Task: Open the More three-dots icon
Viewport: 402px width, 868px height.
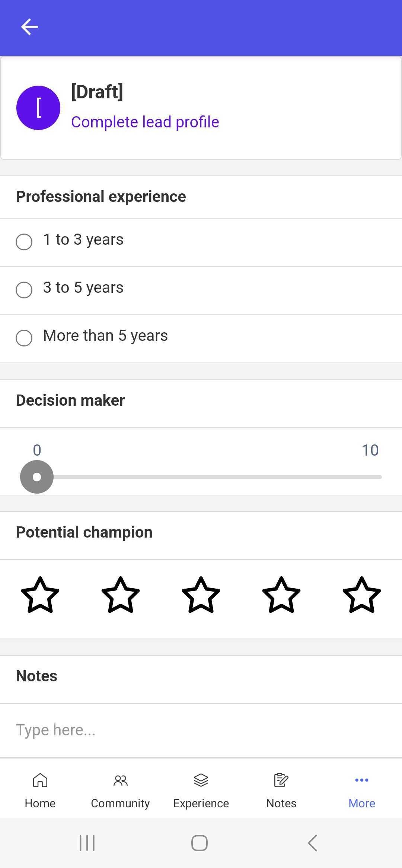Action: point(362,780)
